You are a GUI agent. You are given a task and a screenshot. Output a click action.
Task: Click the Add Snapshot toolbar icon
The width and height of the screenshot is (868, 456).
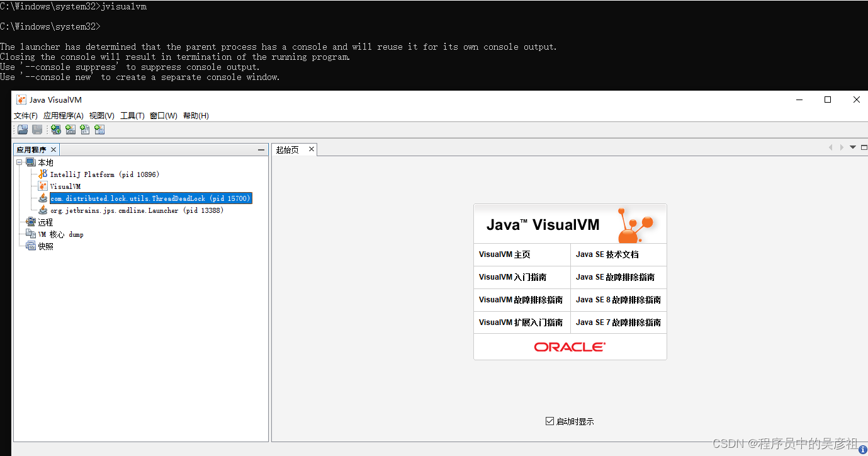coord(99,129)
